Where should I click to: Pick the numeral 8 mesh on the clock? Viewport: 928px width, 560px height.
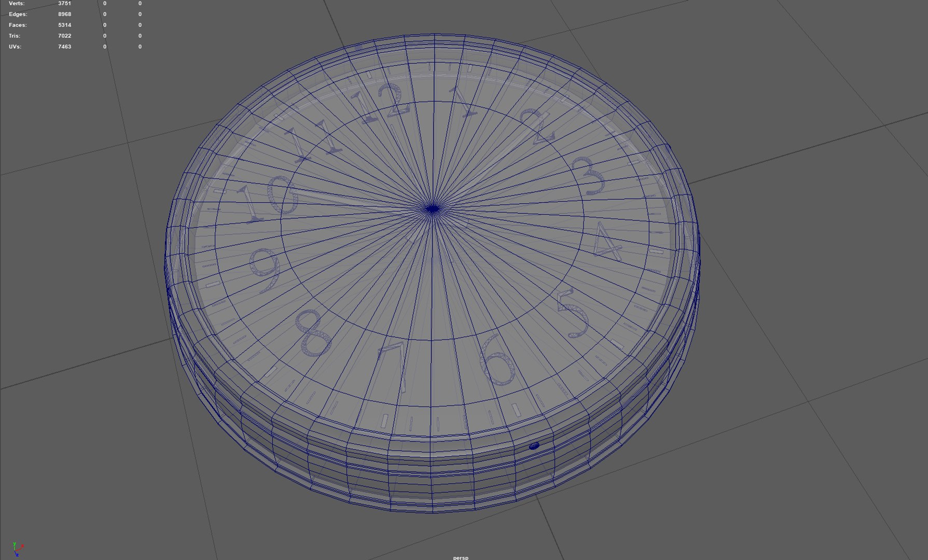313,332
